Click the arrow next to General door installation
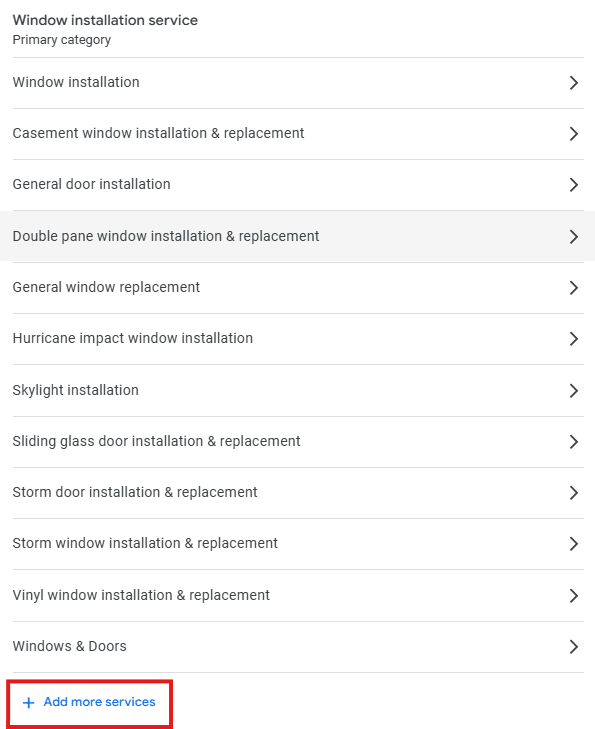595x729 pixels. tap(574, 185)
